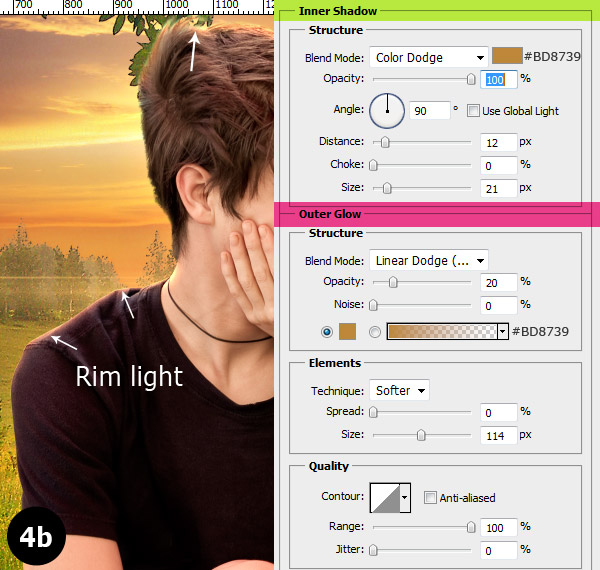Click the Choke slider handle
Screen dimensions: 600x570
pos(373,165)
